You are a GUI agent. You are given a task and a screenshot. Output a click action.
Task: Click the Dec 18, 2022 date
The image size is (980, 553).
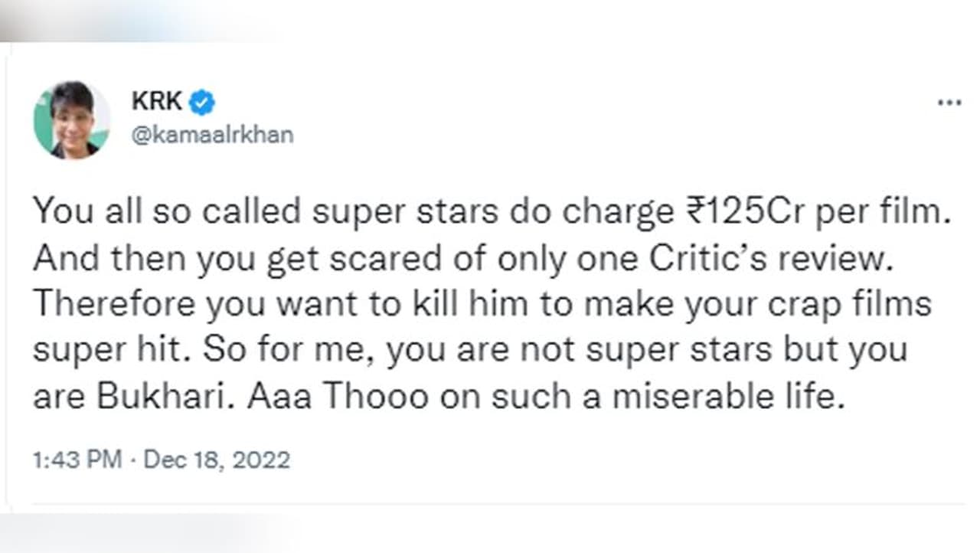[217, 460]
